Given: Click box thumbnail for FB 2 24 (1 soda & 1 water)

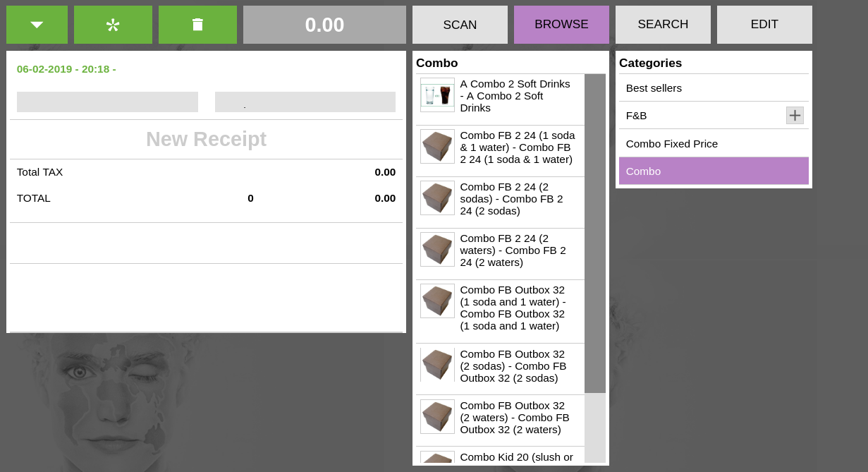Looking at the screenshot, I should click(437, 147).
